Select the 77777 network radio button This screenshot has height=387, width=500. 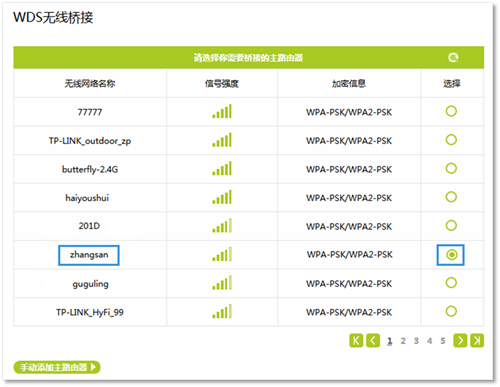coord(451,111)
